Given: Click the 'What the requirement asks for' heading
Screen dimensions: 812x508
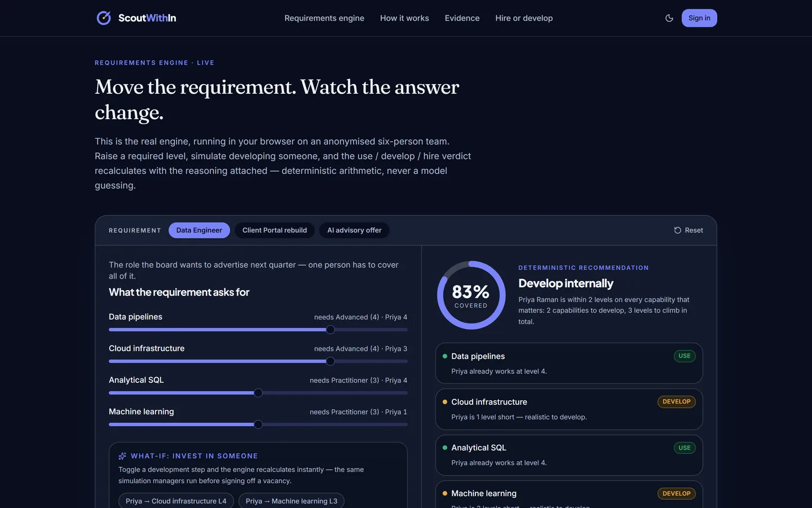Looking at the screenshot, I should [x=179, y=292].
